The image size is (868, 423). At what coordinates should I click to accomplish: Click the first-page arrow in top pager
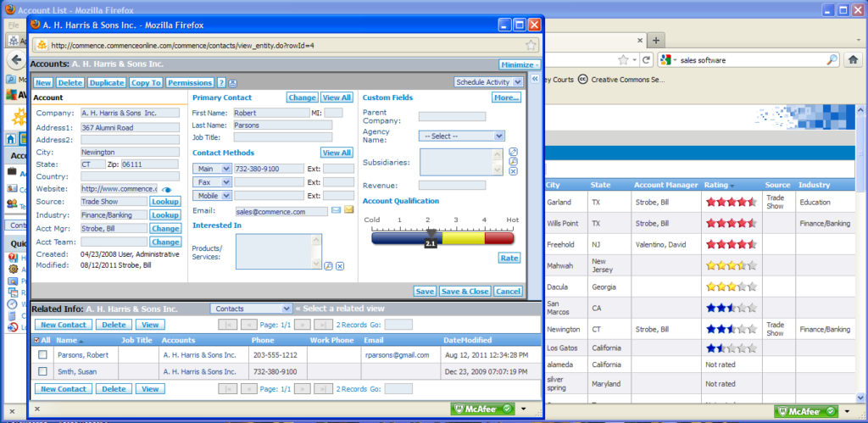pos(227,325)
